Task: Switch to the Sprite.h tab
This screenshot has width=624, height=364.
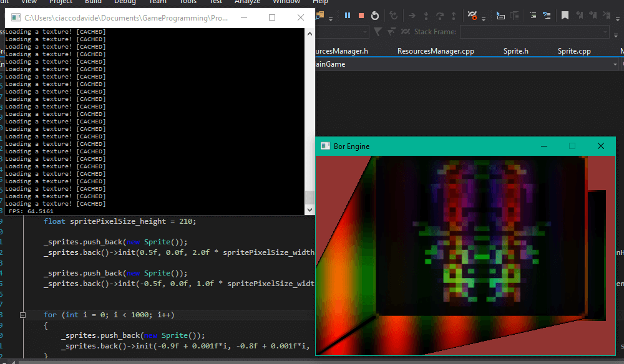Action: (516, 51)
